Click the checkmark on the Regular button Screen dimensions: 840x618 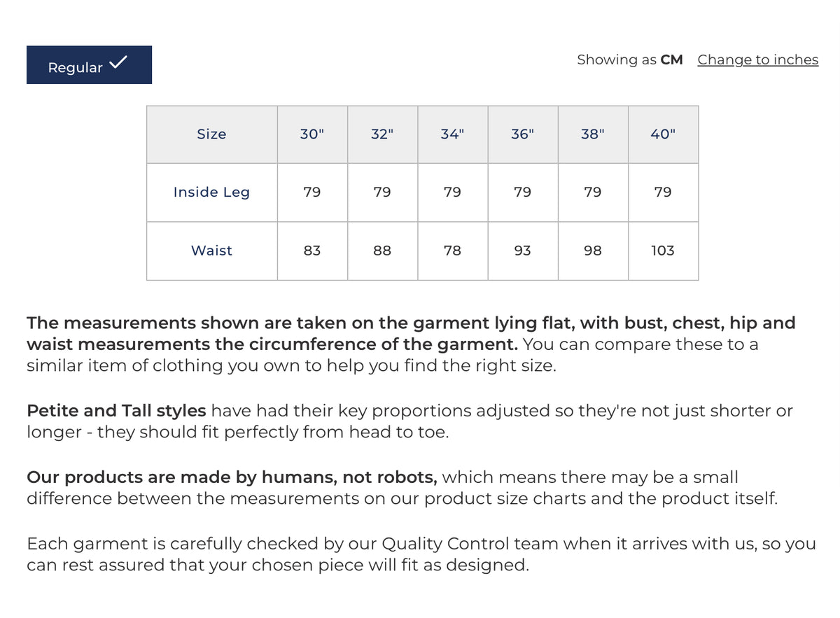tap(118, 62)
